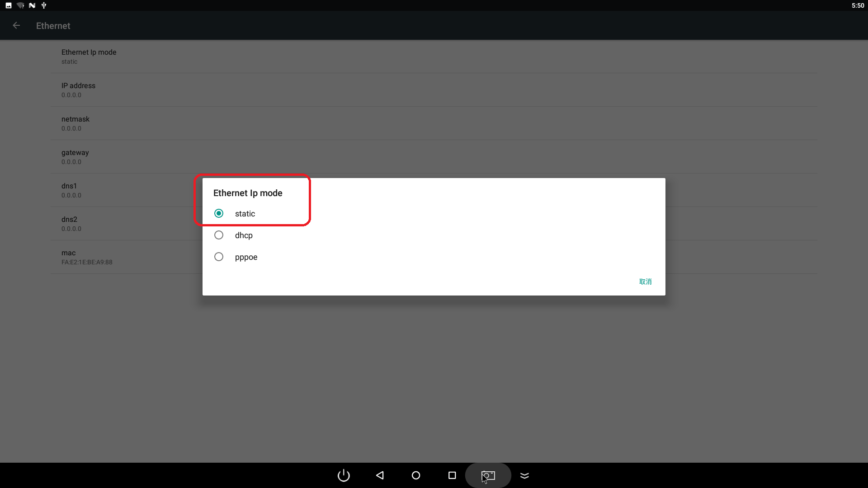Image resolution: width=868 pixels, height=488 pixels.
Task: Choose the pppoe radio option
Action: point(219,257)
